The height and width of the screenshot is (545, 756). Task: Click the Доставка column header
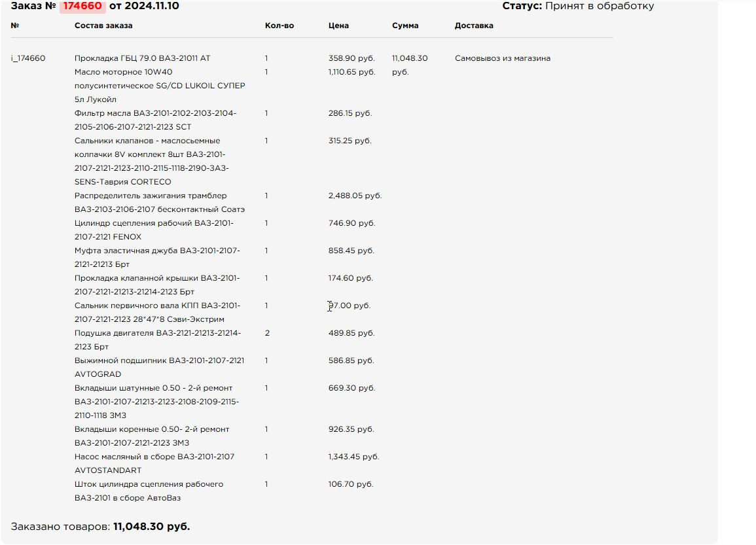click(474, 26)
